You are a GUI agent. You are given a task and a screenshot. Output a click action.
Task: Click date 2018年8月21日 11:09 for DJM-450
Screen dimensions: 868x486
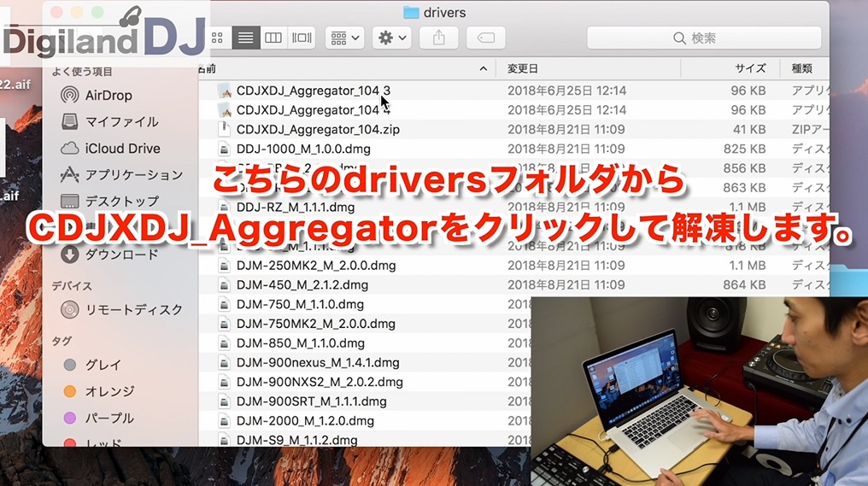pos(566,284)
